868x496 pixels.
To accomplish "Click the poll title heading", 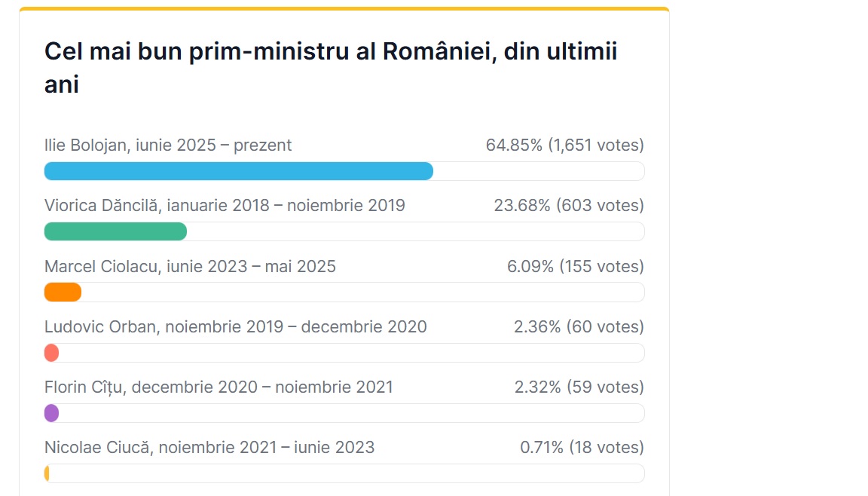I will (331, 68).
